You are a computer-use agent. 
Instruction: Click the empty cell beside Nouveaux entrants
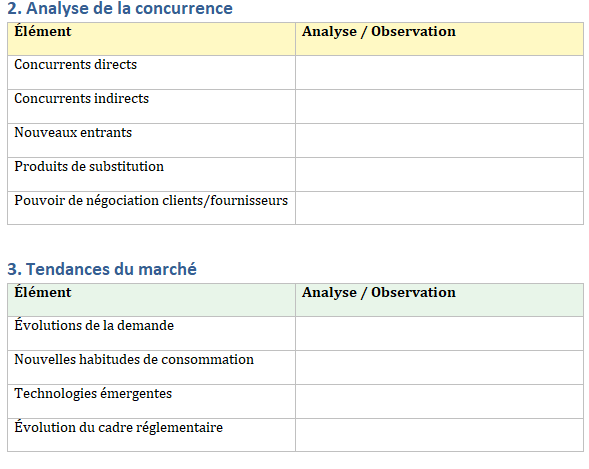[x=439, y=140]
